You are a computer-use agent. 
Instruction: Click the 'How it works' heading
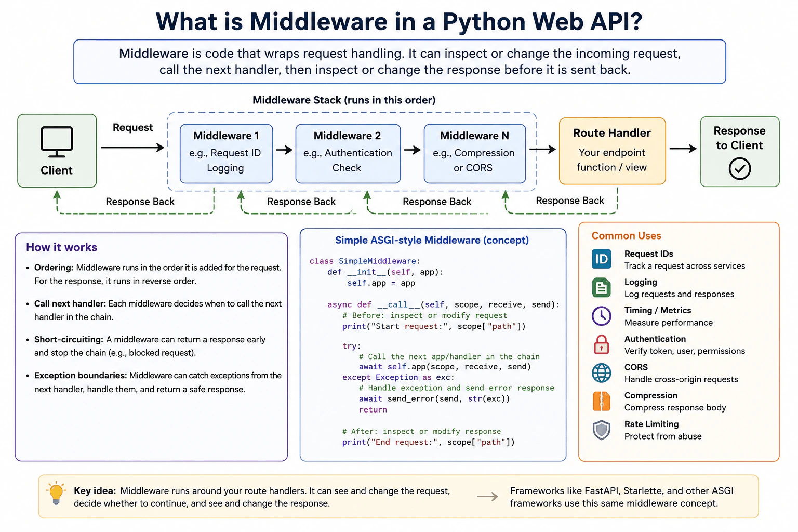click(62, 247)
